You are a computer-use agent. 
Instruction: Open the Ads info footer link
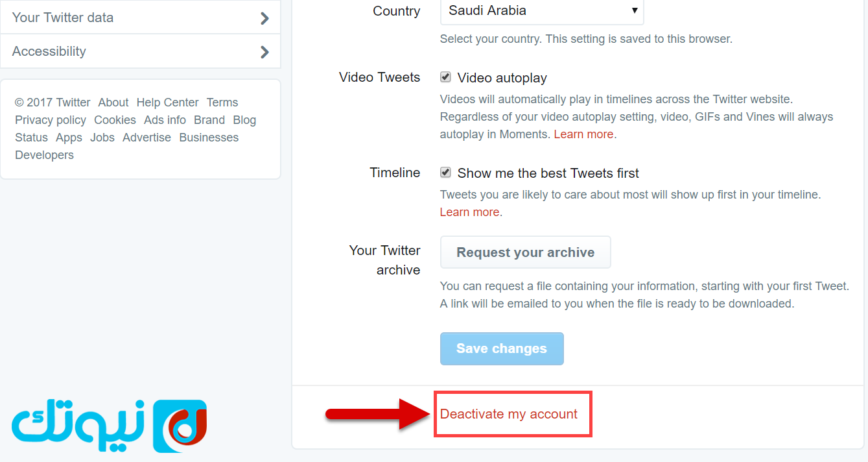click(165, 120)
